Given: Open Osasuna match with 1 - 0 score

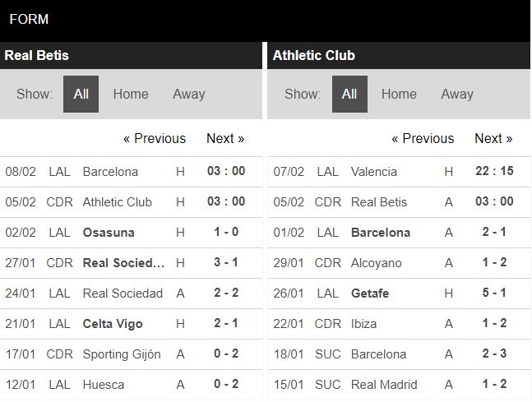Looking at the screenshot, I should pyautogui.click(x=110, y=233).
